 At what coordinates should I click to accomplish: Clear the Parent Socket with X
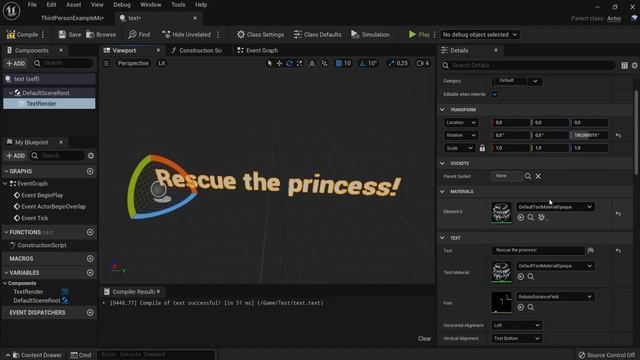(x=538, y=176)
